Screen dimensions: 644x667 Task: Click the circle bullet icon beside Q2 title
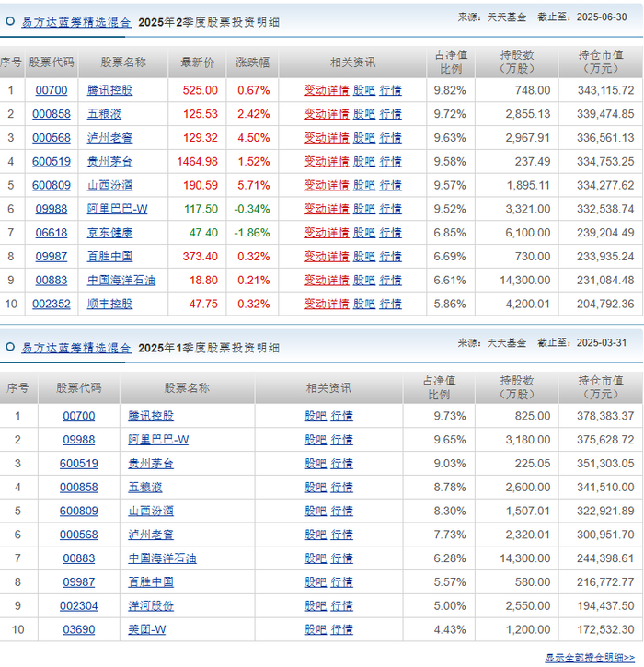(x=10, y=21)
